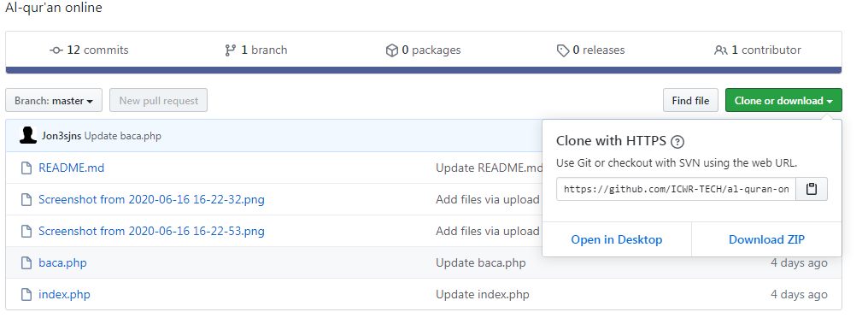The height and width of the screenshot is (318, 868).
Task: Select the HTTPS clone URL field
Action: pos(676,189)
